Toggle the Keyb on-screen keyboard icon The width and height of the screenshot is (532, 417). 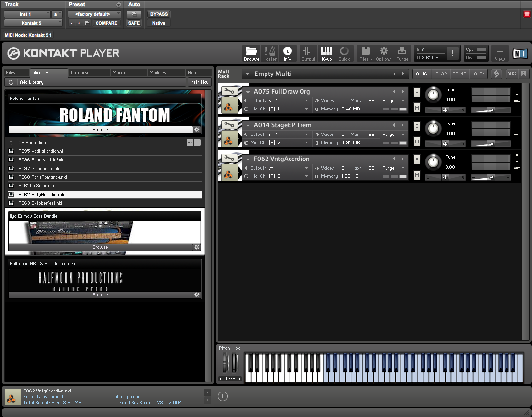pos(326,53)
